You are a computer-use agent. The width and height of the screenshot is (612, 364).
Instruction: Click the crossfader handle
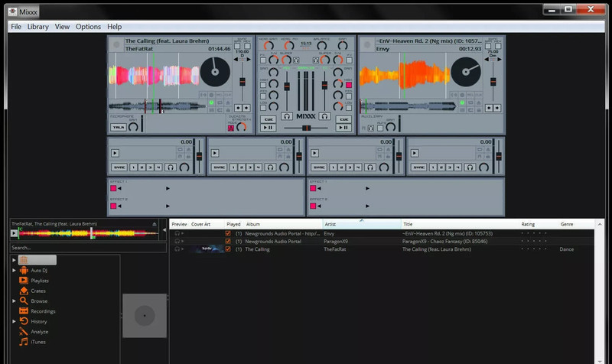pyautogui.click(x=307, y=128)
